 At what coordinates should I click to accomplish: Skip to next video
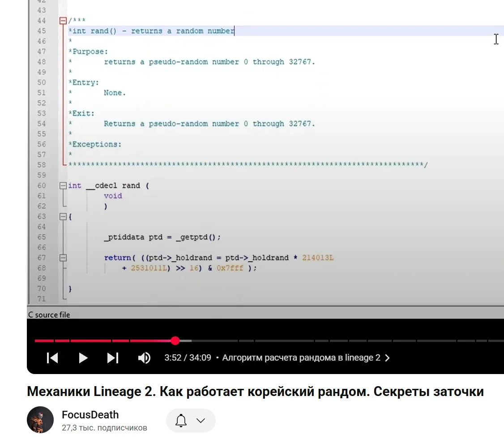(113, 358)
